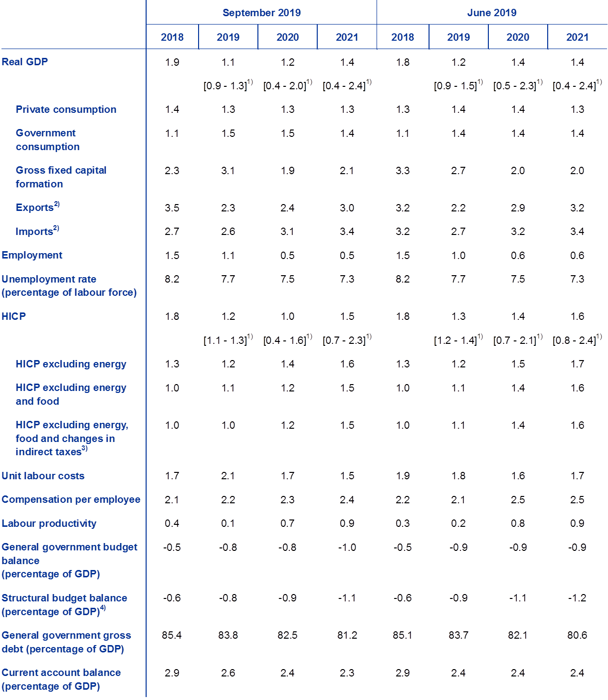This screenshot has width=608, height=700.
Task: Select the [1.1 - 1.3] HICP range cell
Action: (x=228, y=339)
